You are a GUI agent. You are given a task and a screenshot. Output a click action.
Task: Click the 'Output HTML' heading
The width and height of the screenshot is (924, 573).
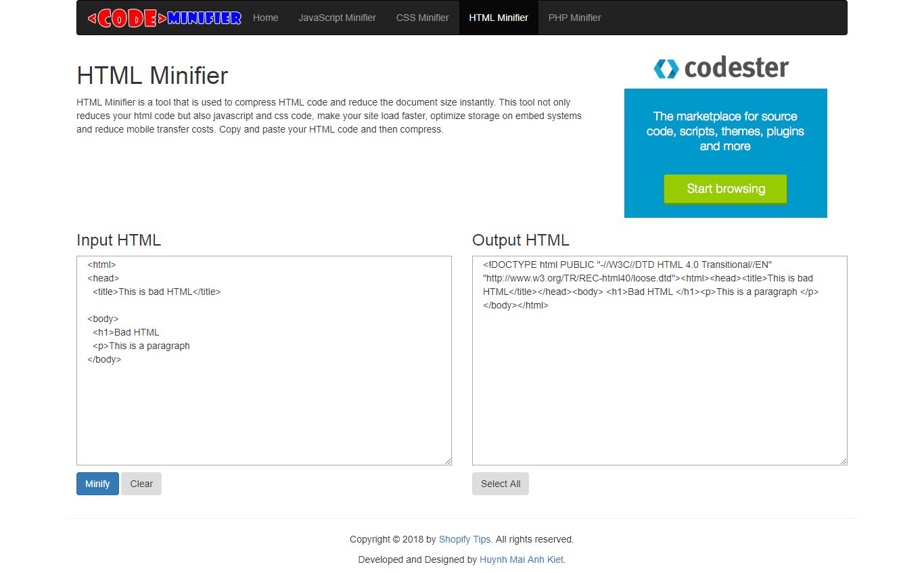pos(521,240)
